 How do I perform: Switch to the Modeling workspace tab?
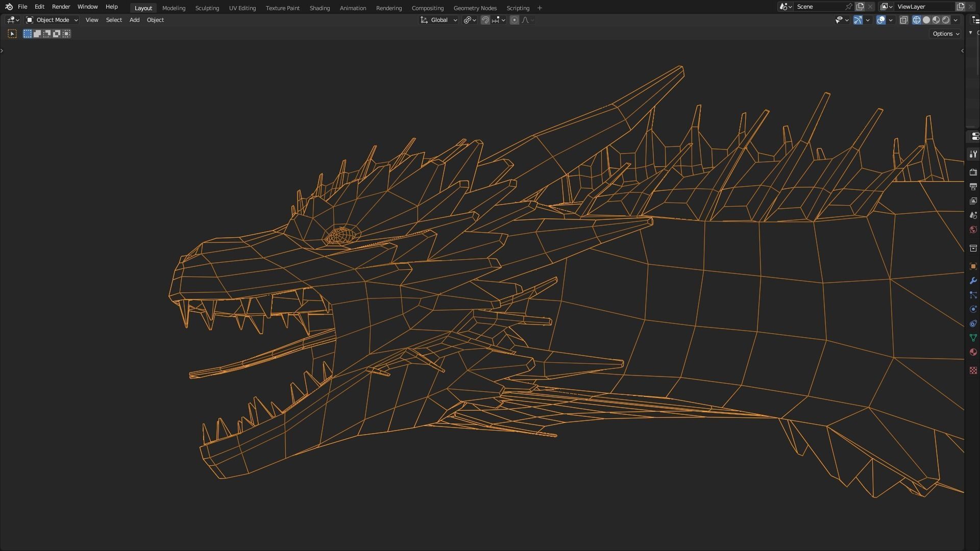[x=174, y=8]
